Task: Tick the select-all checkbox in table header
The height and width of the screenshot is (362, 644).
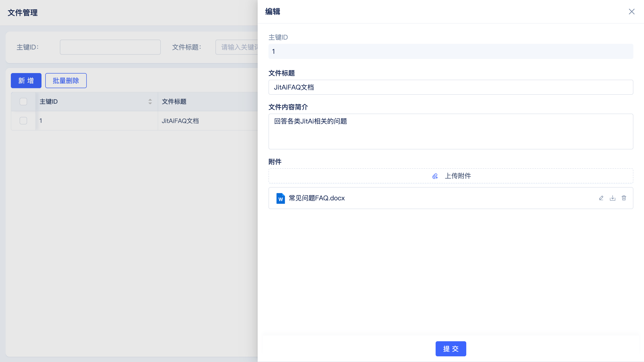Action: click(23, 102)
